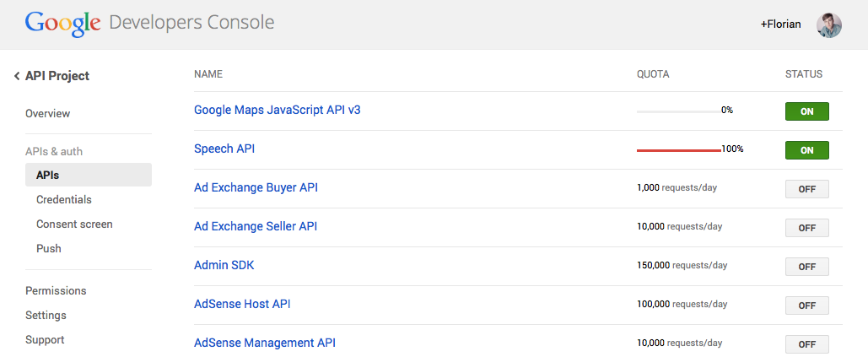Image resolution: width=868 pixels, height=357 pixels.
Task: Turn off Google Maps JavaScript API v3
Action: point(806,111)
